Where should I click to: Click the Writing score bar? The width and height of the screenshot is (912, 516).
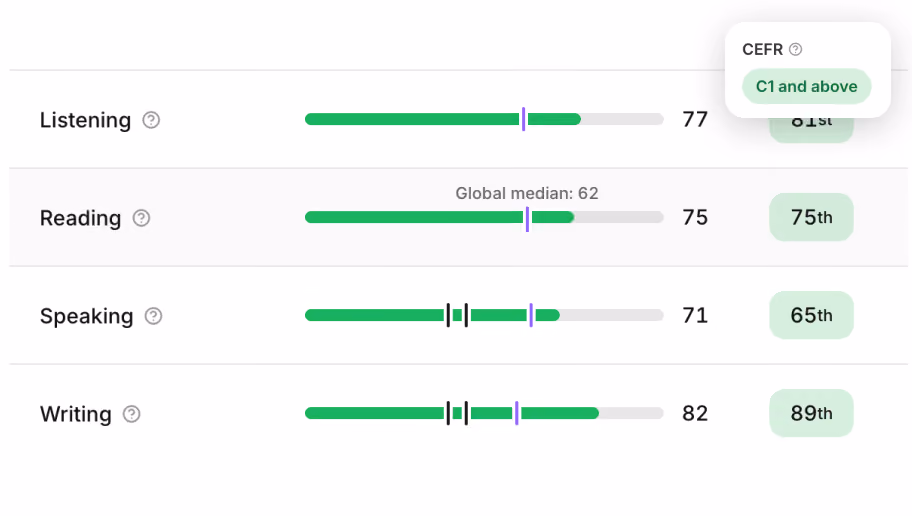point(484,413)
